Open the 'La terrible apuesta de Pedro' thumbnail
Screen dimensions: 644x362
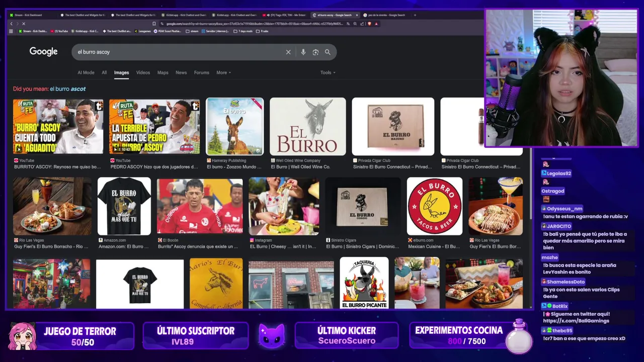click(x=154, y=126)
